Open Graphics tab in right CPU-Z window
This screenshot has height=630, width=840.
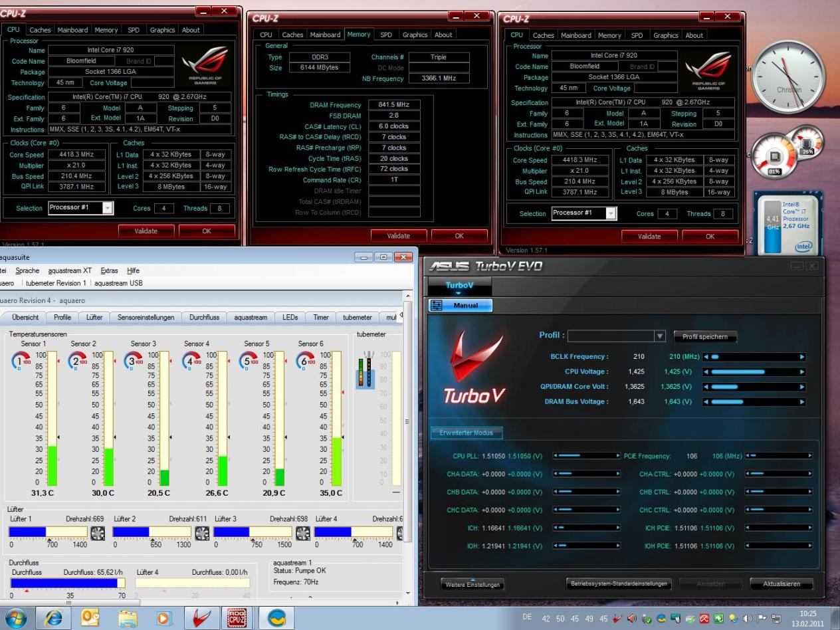[x=665, y=35]
